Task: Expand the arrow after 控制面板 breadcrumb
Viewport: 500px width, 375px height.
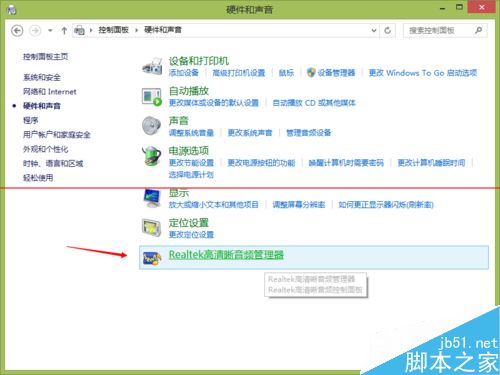Action: point(136,30)
